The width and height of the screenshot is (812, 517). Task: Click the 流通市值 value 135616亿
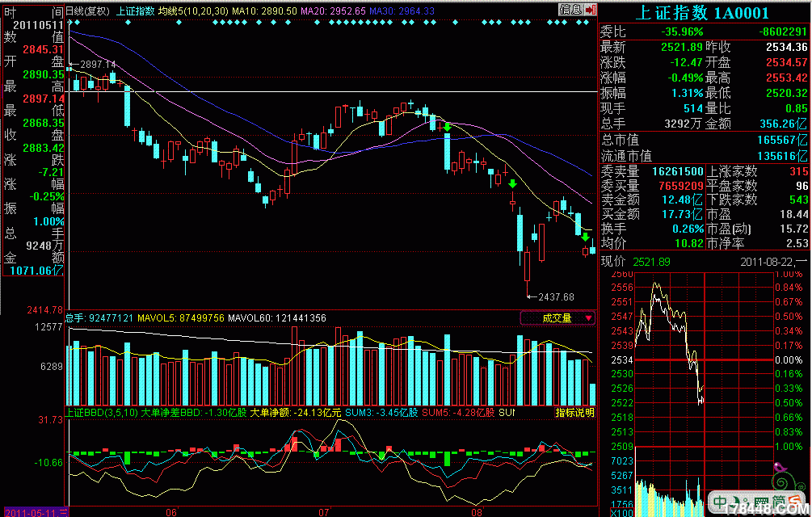(781, 156)
